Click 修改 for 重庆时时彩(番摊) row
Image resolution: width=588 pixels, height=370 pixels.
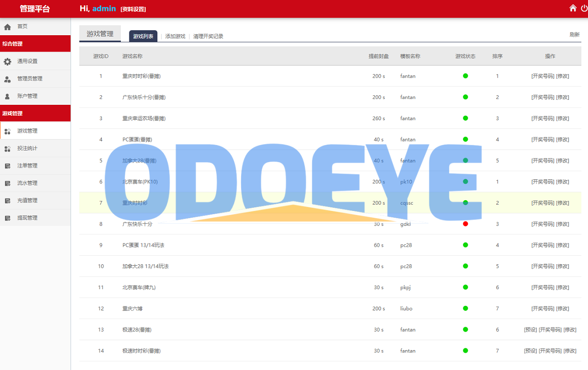563,76
